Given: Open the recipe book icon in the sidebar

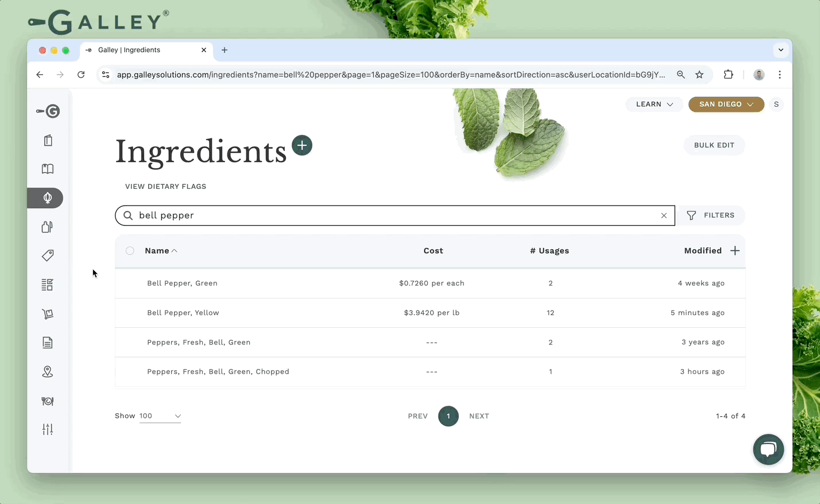Looking at the screenshot, I should point(48,169).
